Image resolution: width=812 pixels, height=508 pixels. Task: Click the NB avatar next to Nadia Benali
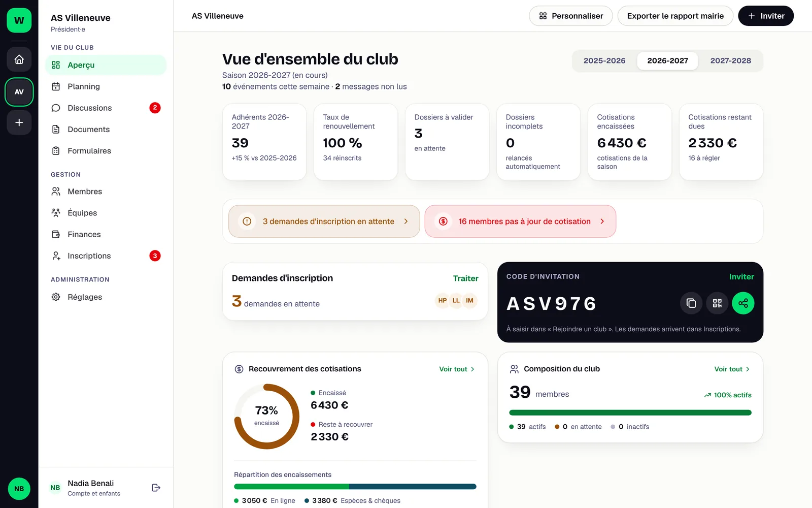[55, 488]
